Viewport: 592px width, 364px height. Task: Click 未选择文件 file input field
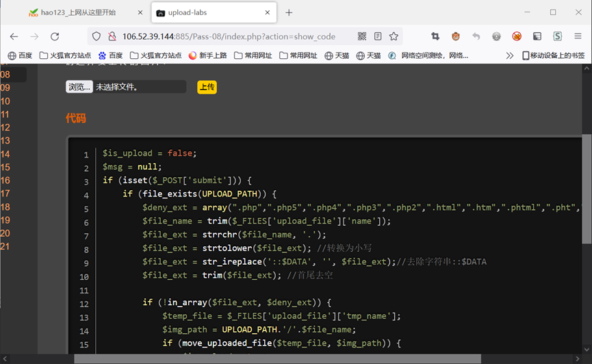click(x=126, y=87)
